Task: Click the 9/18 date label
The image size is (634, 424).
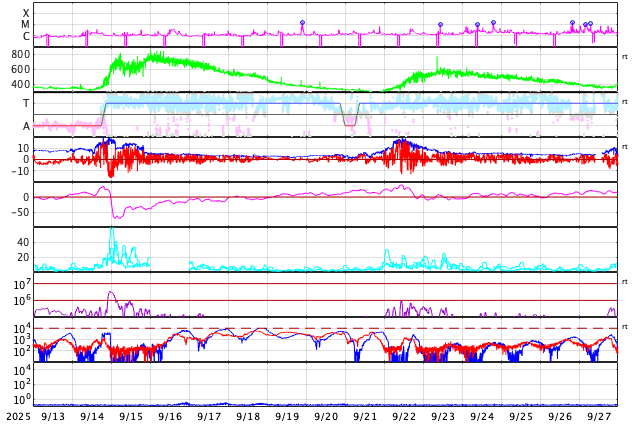Action: click(248, 416)
